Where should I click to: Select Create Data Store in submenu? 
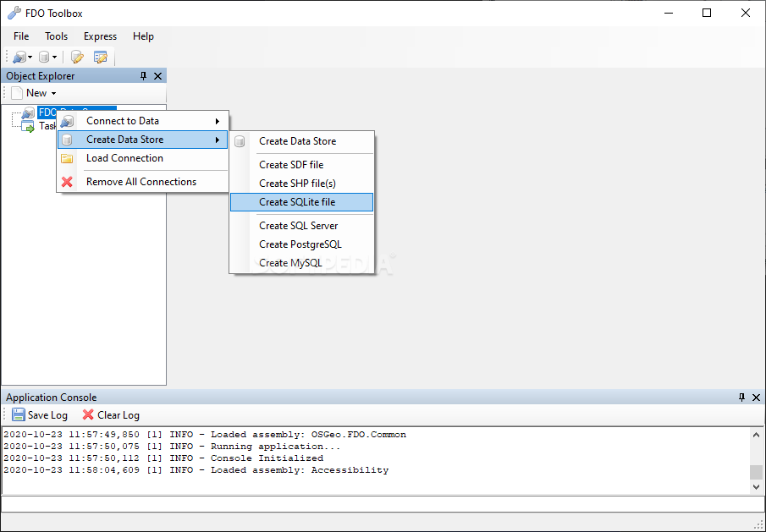click(302, 141)
